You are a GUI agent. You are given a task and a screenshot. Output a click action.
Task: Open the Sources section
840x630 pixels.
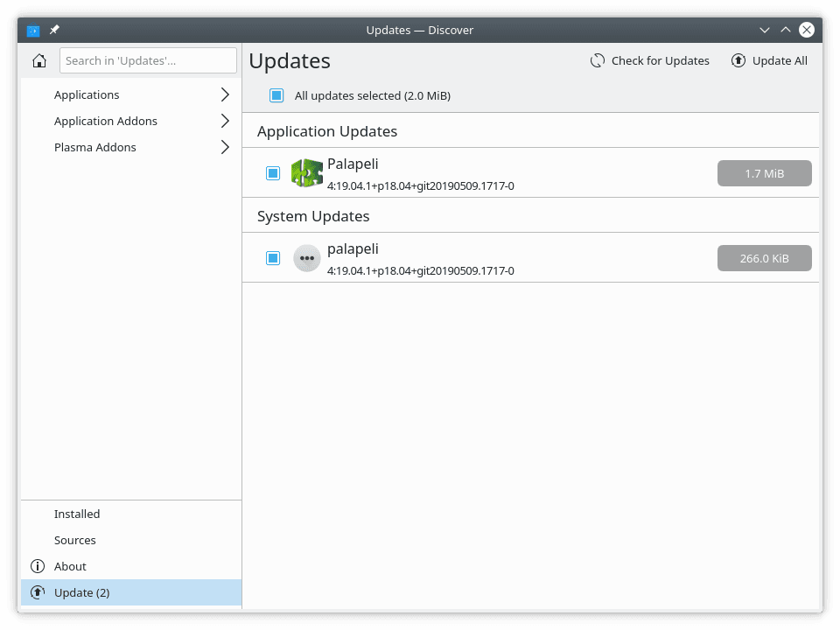(x=74, y=540)
